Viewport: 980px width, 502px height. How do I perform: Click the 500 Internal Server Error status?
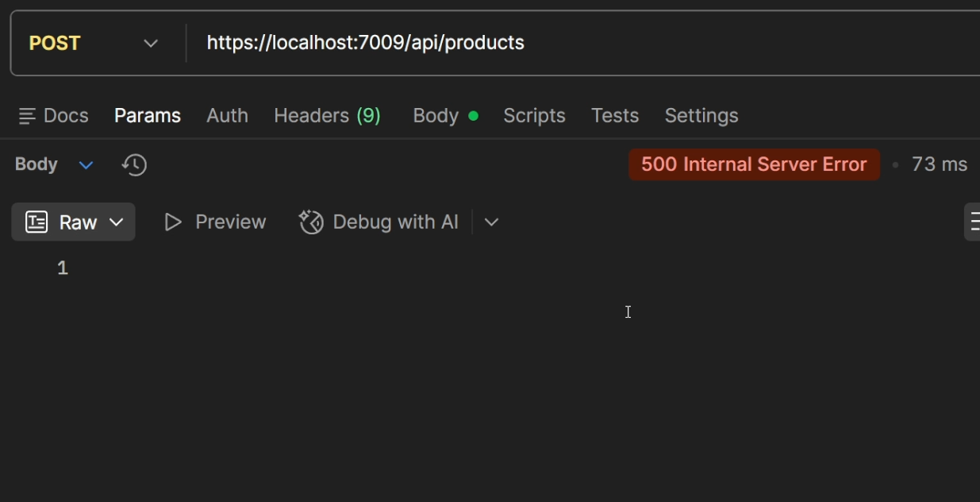754,164
